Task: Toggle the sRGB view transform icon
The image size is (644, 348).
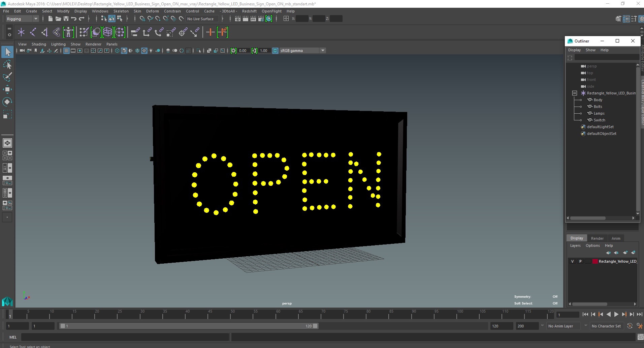Action: click(x=275, y=51)
